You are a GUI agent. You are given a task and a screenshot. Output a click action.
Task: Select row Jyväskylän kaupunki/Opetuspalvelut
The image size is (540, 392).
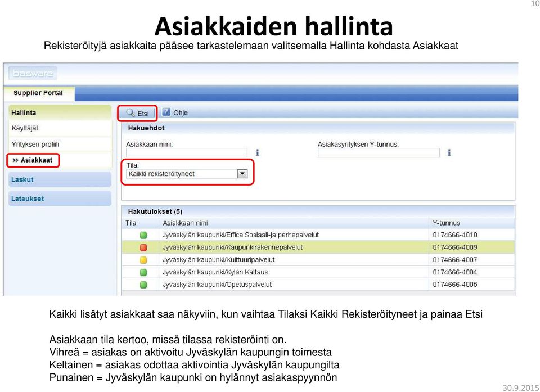point(318,285)
